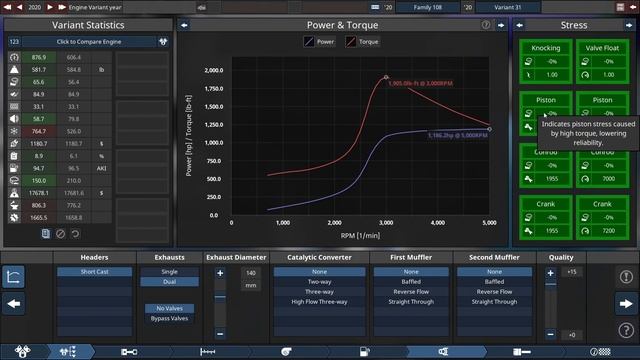Click the save icon at top right

pos(620,7)
